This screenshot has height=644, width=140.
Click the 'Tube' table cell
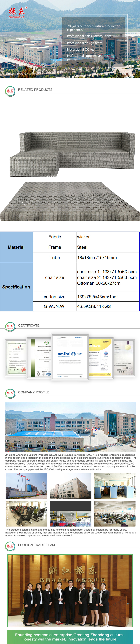pos(55,257)
